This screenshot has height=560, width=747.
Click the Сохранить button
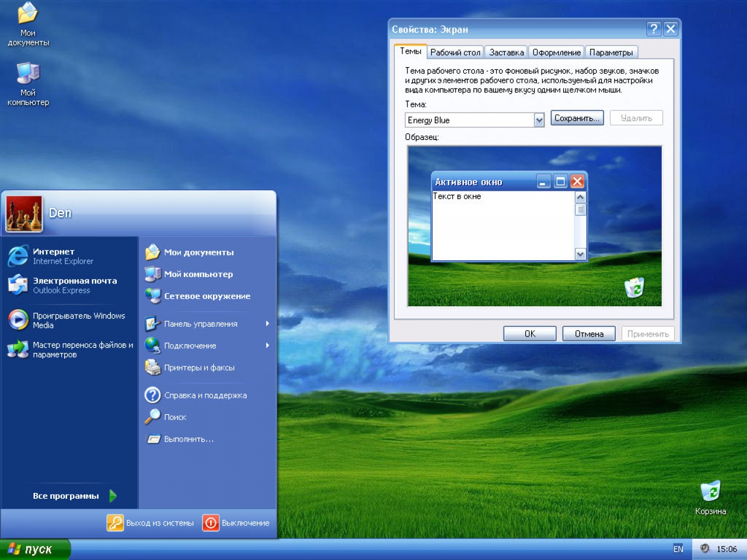[x=577, y=118]
